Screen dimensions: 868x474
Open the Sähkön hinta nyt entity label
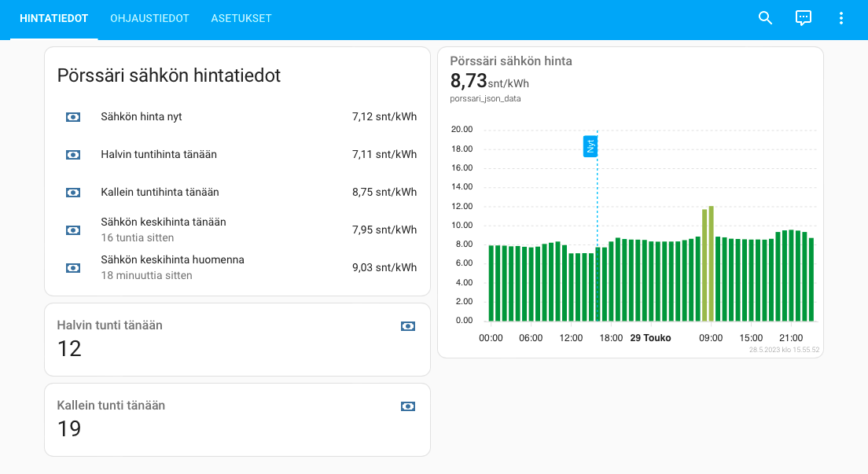point(142,117)
